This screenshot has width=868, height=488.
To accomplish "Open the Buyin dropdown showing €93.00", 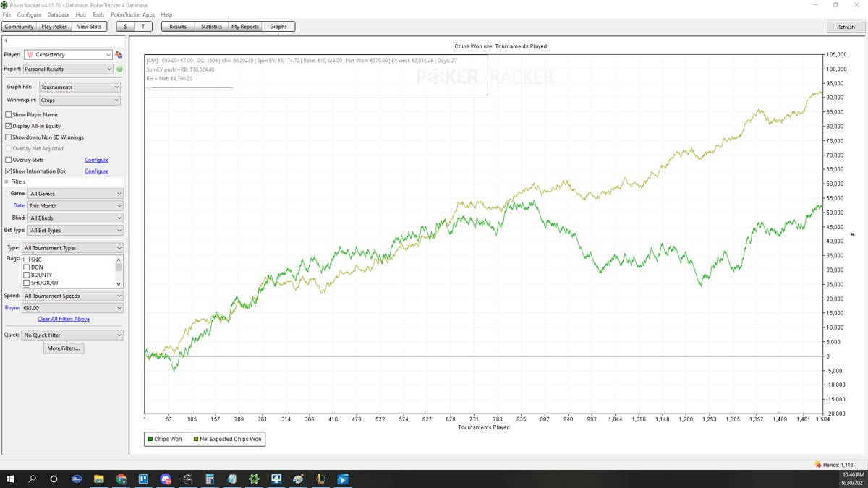I will coord(73,308).
